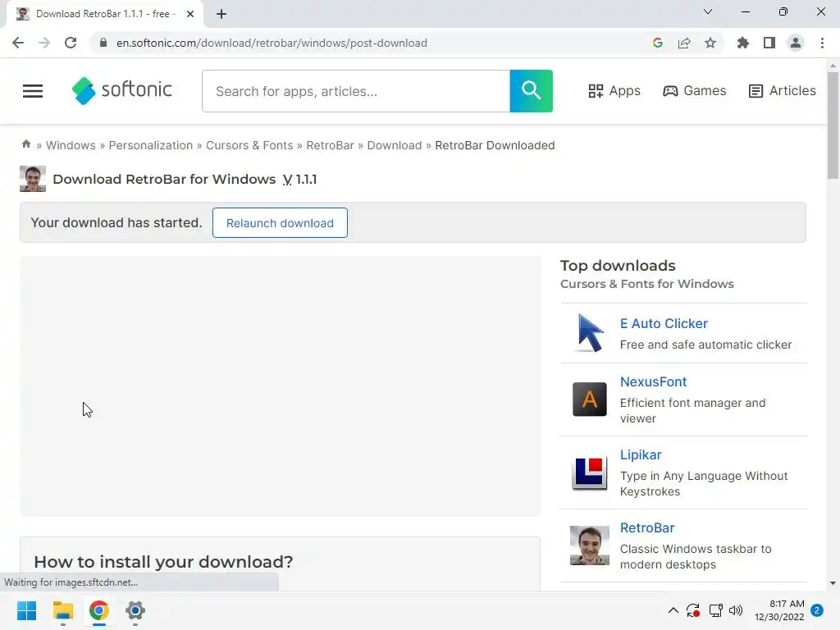Open Chrome extensions puzzle icon

tap(742, 43)
